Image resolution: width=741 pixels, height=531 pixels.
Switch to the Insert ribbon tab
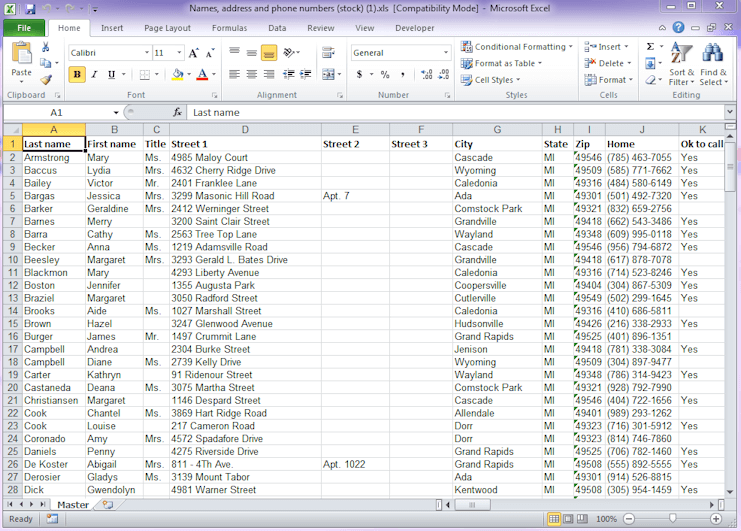tap(112, 28)
